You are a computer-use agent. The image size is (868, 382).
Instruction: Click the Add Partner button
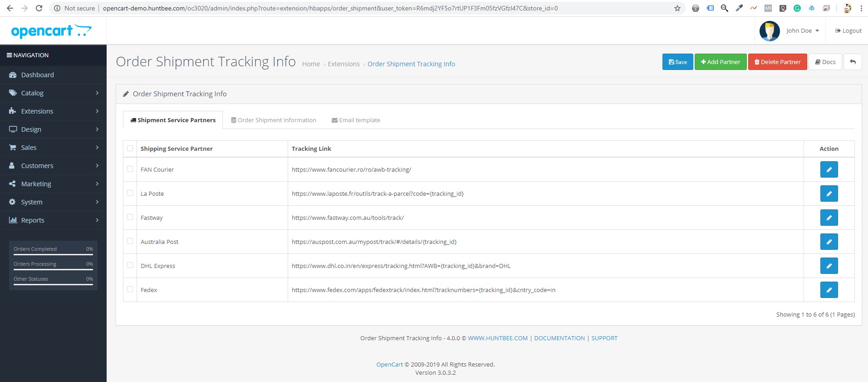click(x=720, y=62)
